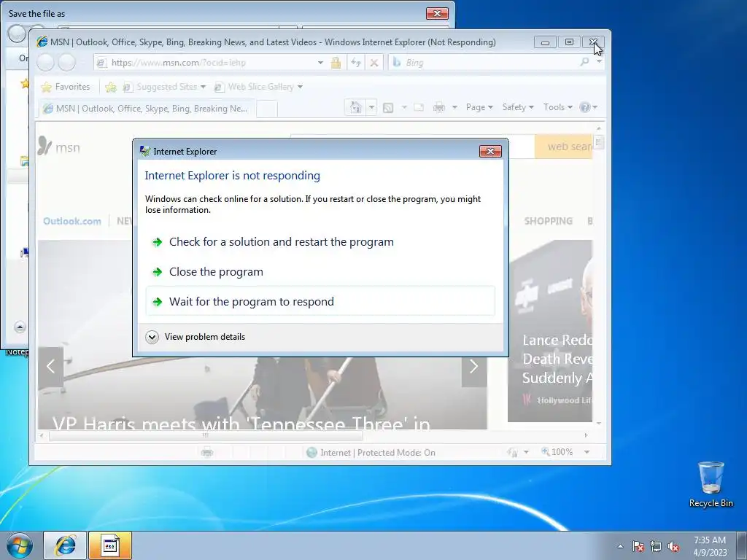This screenshot has height=560, width=747.
Task: Go to next slide in carousel
Action: (x=473, y=366)
